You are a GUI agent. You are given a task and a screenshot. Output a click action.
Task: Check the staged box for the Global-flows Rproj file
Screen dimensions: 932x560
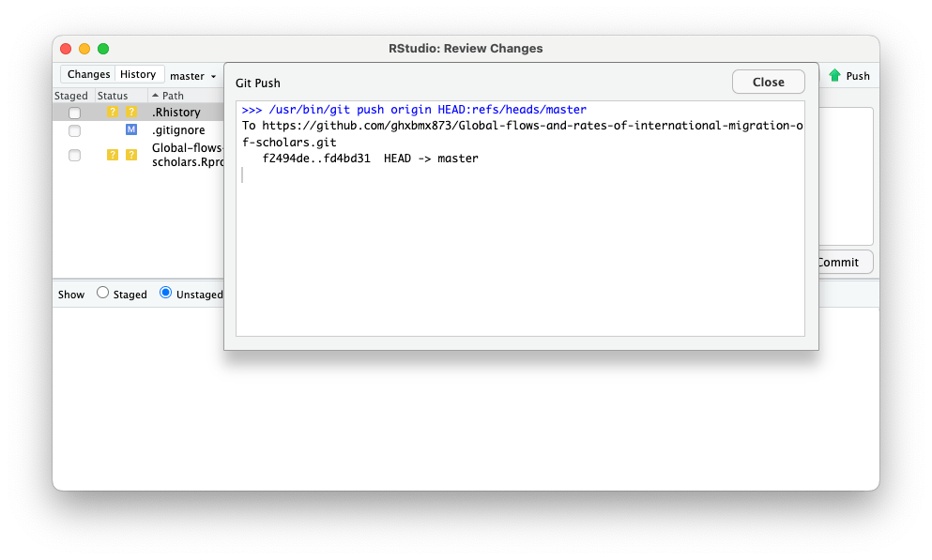click(74, 155)
